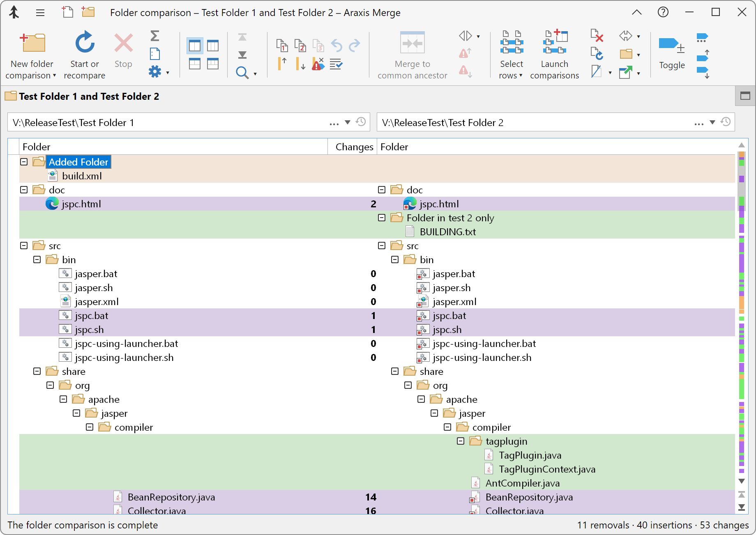Open comparison options via gear icon

point(155,71)
